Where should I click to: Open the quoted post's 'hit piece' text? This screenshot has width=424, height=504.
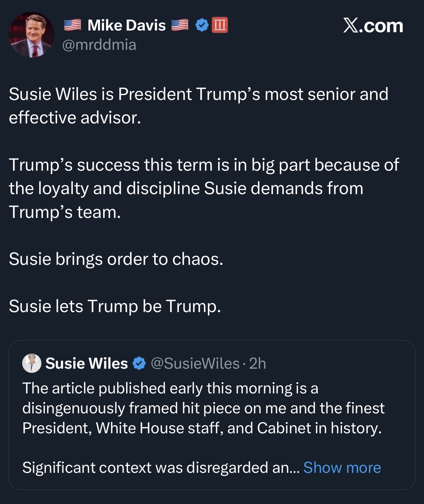pyautogui.click(x=203, y=408)
